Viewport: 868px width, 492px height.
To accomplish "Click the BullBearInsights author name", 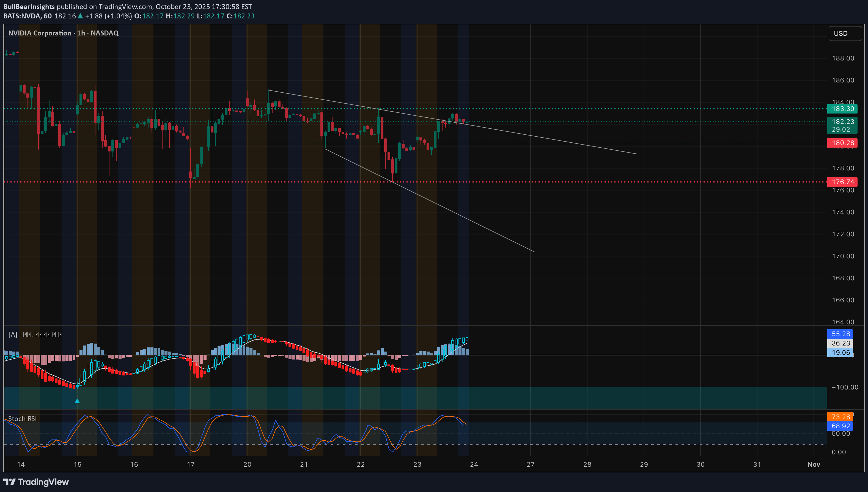I will point(29,6).
